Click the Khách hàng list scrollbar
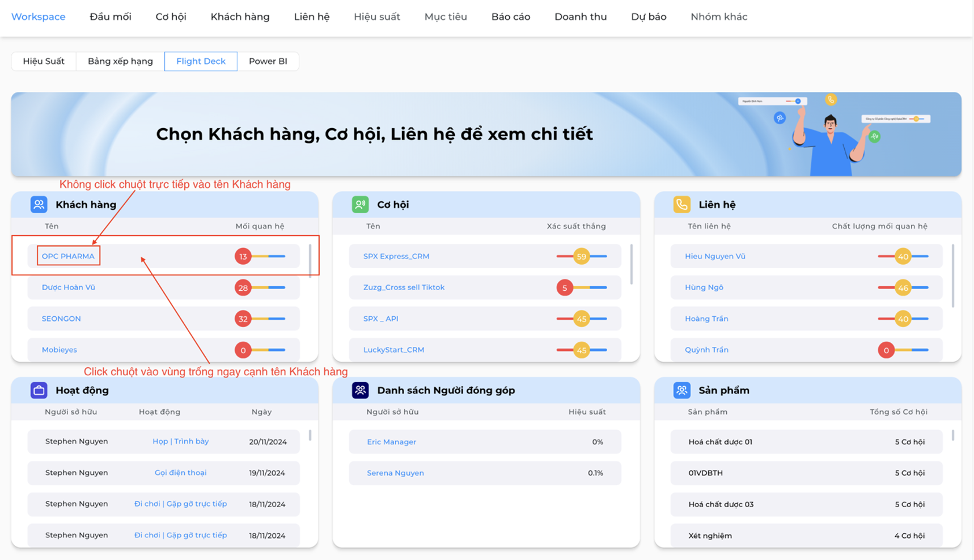The height and width of the screenshot is (560, 974). click(x=310, y=261)
